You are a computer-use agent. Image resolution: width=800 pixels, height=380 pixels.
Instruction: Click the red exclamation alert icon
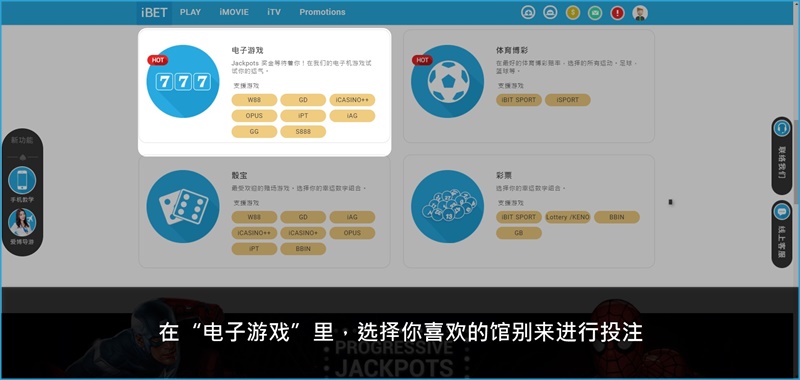(617, 13)
